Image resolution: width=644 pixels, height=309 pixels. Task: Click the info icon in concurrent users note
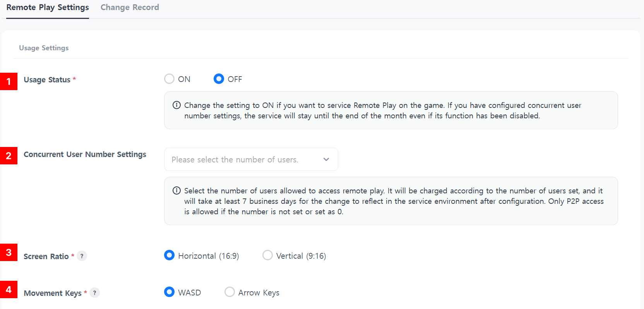pos(176,191)
